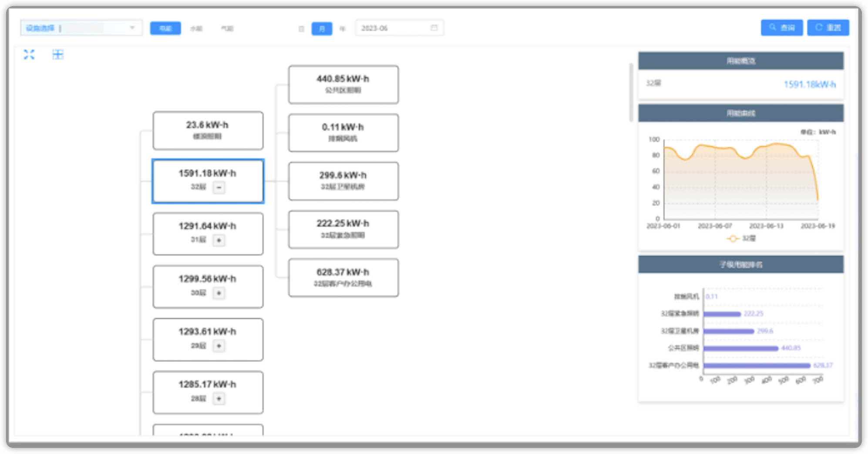Click the right panel's vertical scrollbar
868x454 pixels.
pos(631,93)
